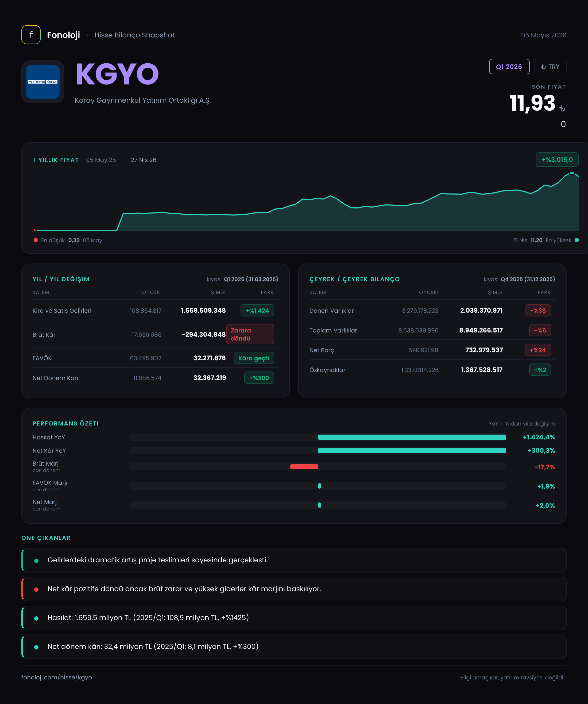Click the teal highest-price dot in chart legend
This screenshot has width=588, height=704.
577,240
